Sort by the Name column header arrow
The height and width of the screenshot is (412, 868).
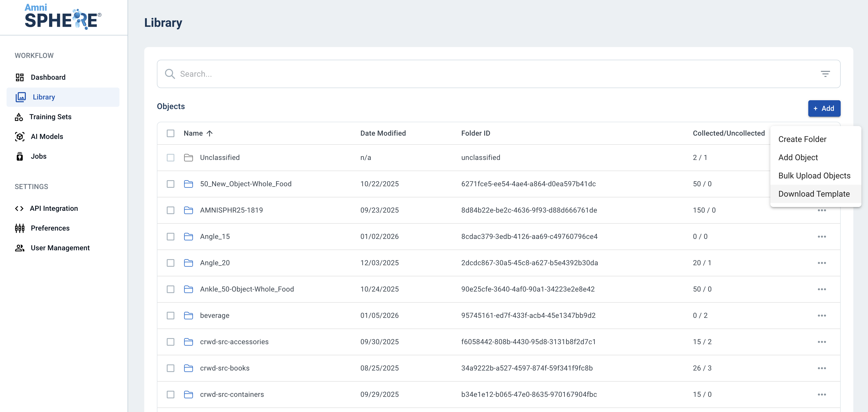(x=209, y=133)
